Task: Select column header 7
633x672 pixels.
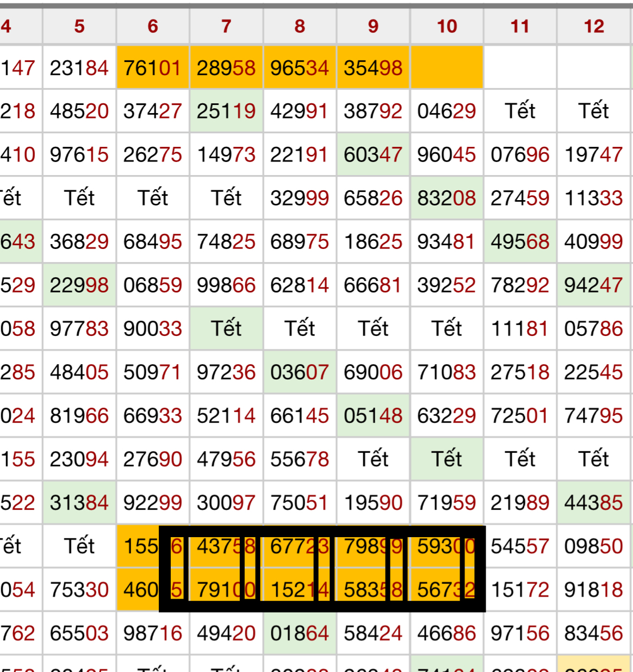Action: coord(226,26)
